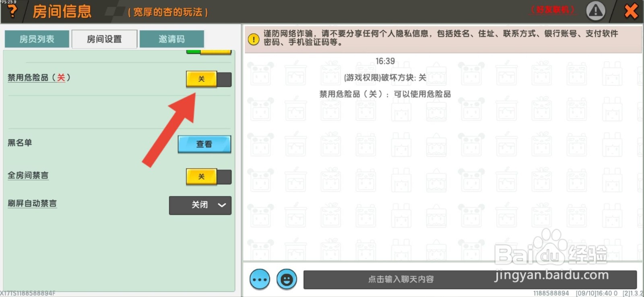Click the 黑名单 label
The image size is (644, 297).
pos(20,142)
